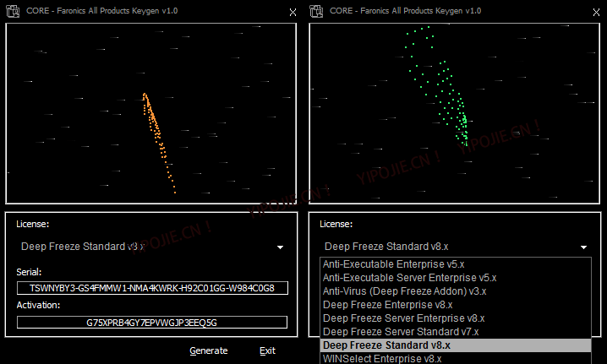This screenshot has height=364, width=607.
Task: Click the right window title text
Action: click(x=405, y=11)
